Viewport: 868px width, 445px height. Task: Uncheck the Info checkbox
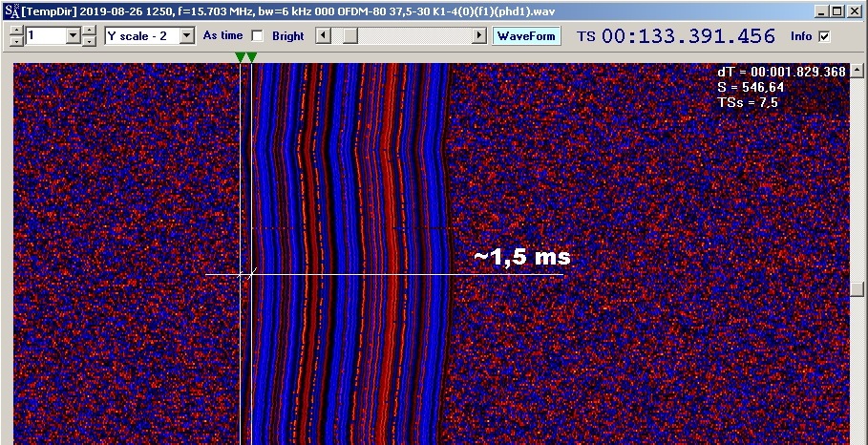825,36
